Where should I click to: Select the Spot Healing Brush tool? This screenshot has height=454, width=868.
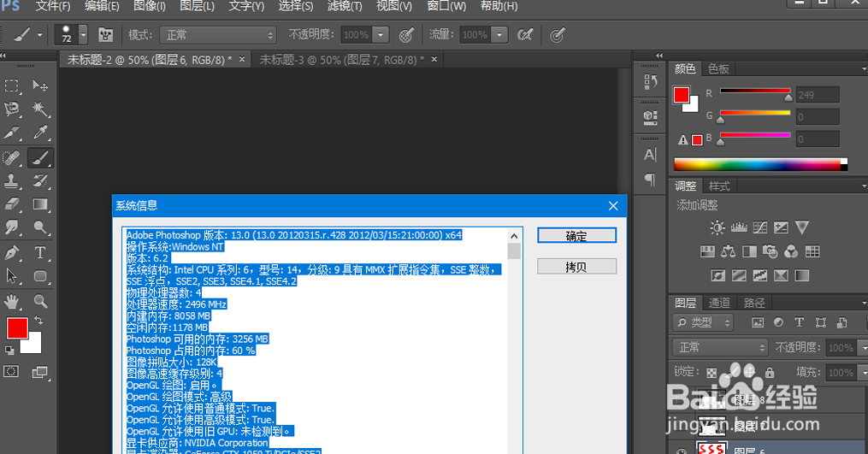(x=12, y=158)
